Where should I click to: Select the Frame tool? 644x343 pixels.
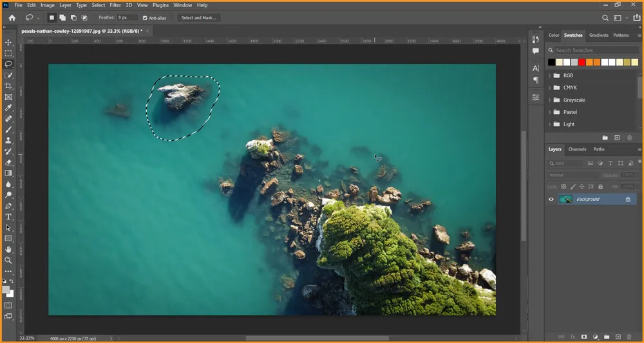(8, 97)
